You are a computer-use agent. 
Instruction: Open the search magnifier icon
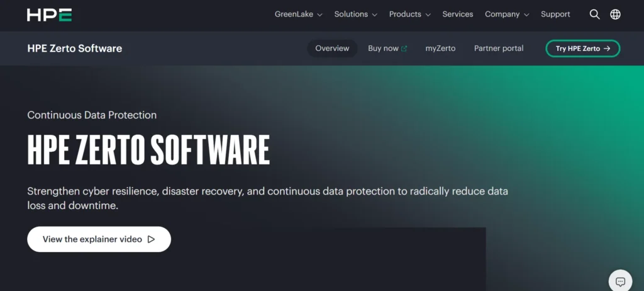point(594,14)
